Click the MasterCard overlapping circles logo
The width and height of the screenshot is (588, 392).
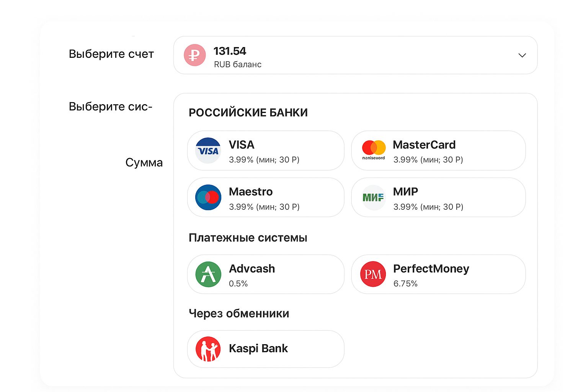click(x=374, y=148)
